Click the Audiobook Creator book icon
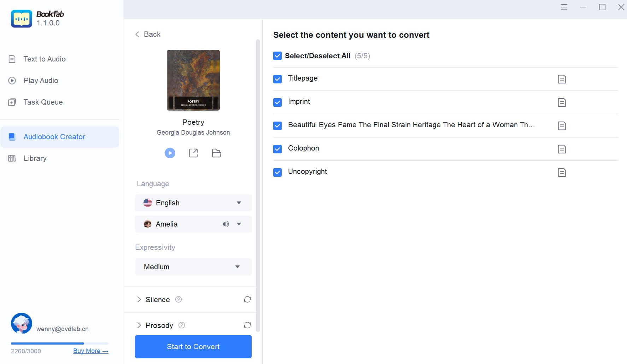Screen dimensions: 627x364 click(12, 137)
